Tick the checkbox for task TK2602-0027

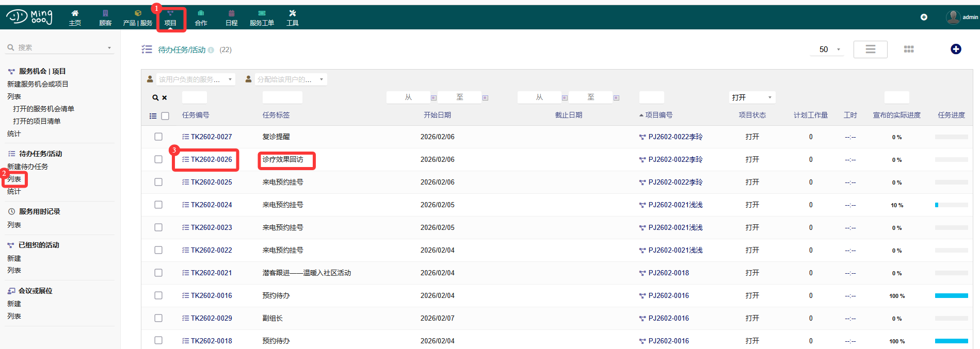[x=158, y=137]
